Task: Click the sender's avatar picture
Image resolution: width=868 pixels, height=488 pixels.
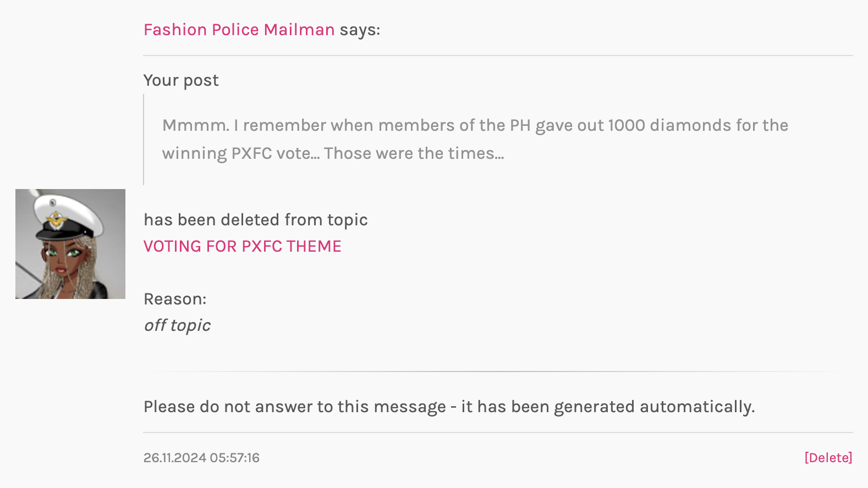Action: [x=70, y=244]
